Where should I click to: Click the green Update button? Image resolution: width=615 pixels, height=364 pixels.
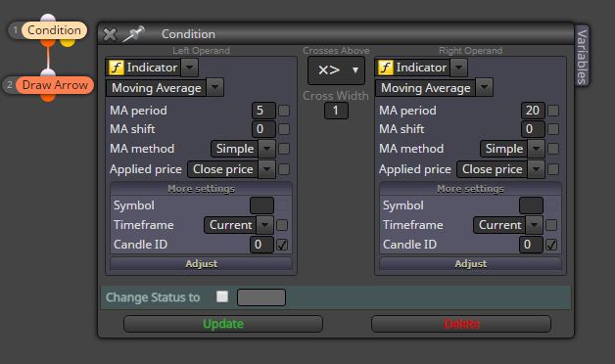click(223, 324)
